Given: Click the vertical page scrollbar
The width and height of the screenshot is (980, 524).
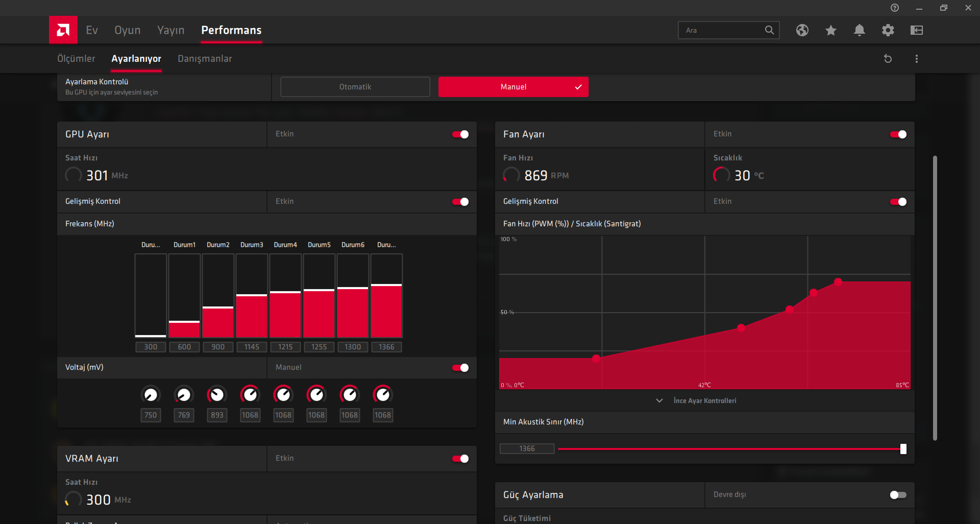Looking at the screenshot, I should [935, 298].
